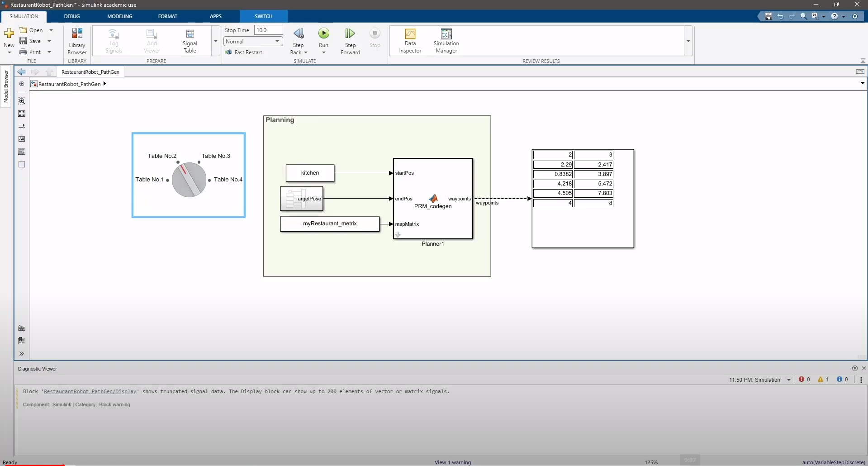Toggle the warnings filter in Diagnostic Viewer
The width and height of the screenshot is (868, 466).
[x=823, y=380]
